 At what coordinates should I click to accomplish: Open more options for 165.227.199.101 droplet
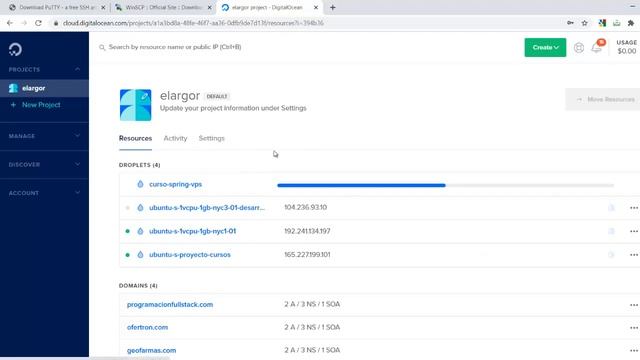click(633, 255)
